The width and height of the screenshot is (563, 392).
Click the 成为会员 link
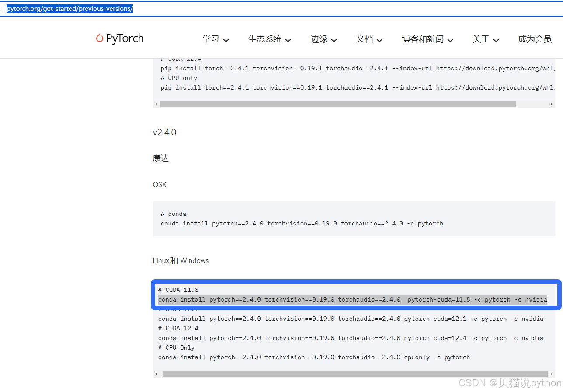(x=535, y=39)
